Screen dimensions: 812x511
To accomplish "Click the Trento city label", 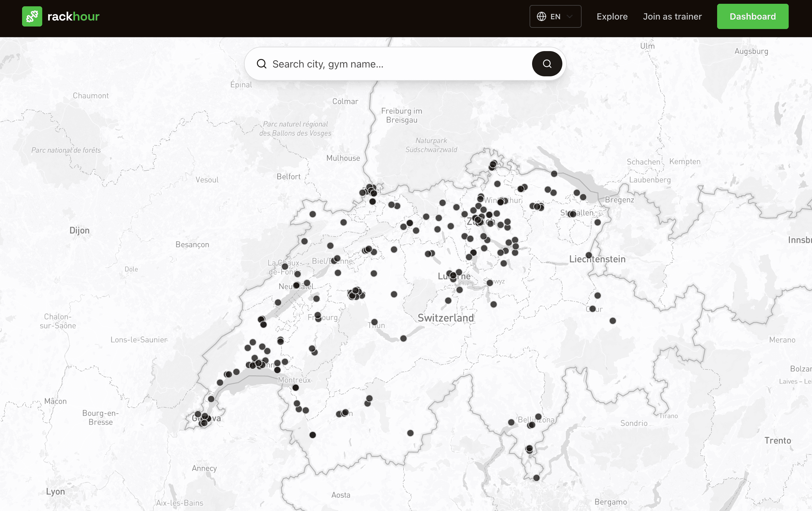I will point(778,440).
